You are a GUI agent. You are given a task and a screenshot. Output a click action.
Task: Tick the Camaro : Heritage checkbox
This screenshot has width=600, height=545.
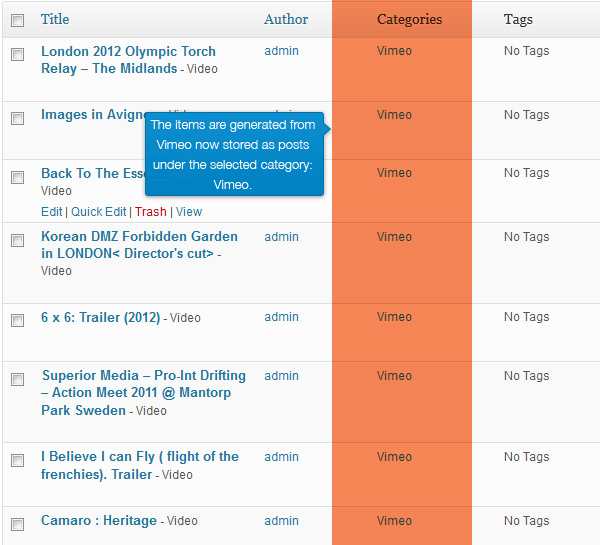(x=17, y=524)
